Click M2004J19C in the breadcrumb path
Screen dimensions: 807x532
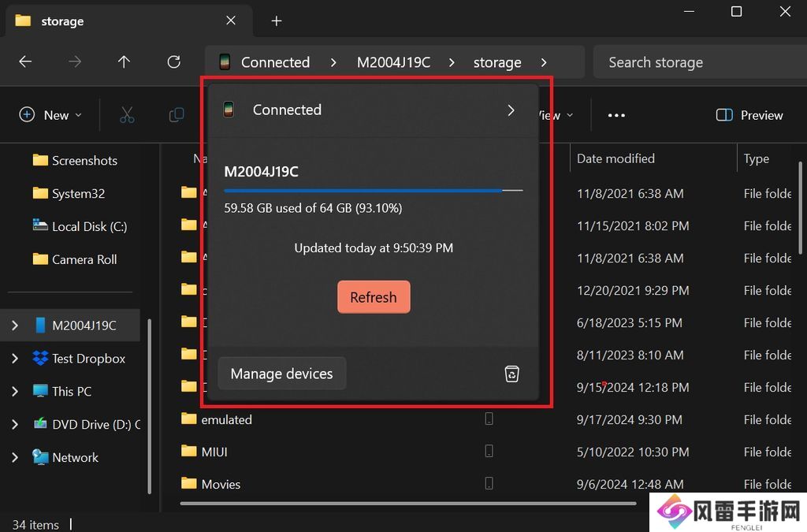pyautogui.click(x=393, y=62)
